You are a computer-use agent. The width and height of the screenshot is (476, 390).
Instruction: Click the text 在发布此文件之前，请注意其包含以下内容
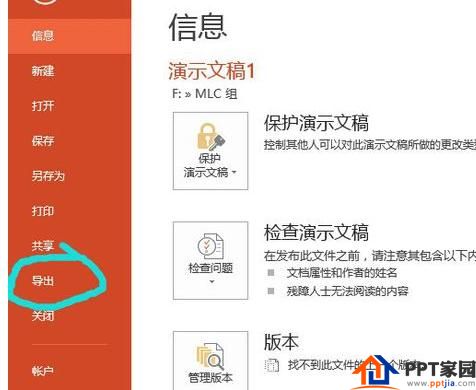tap(370, 256)
